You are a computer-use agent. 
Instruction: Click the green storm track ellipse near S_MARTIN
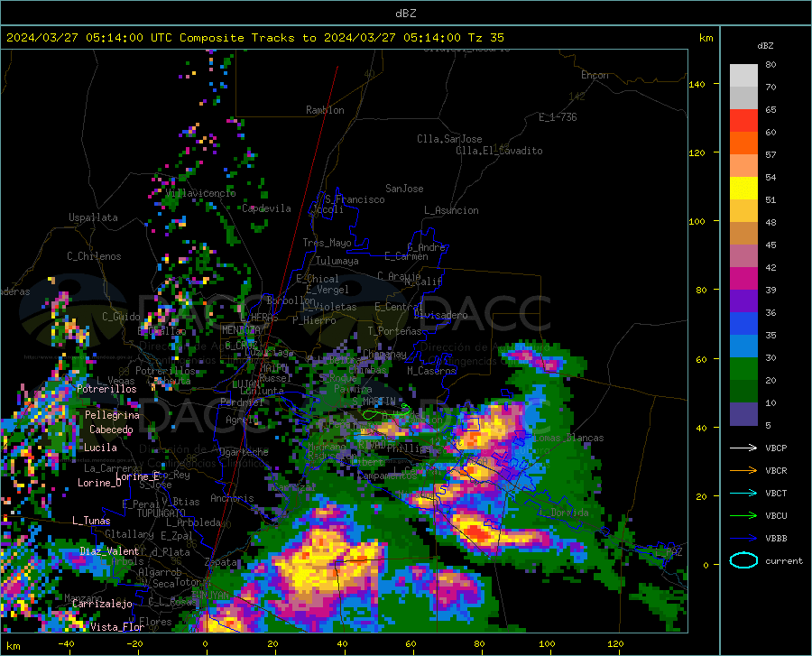click(387, 413)
